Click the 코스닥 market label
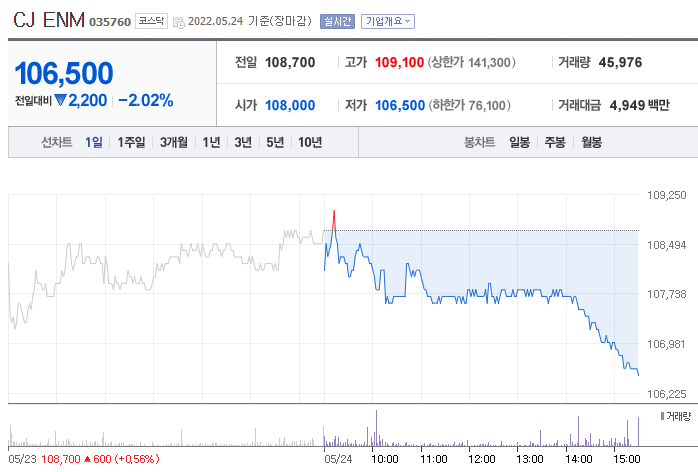Viewport: 698px width, 472px height. pyautogui.click(x=151, y=21)
